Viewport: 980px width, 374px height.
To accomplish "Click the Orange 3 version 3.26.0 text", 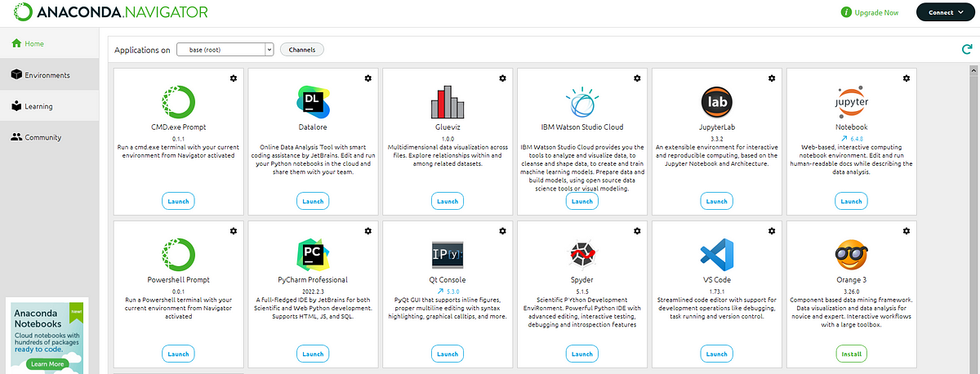I will (851, 292).
